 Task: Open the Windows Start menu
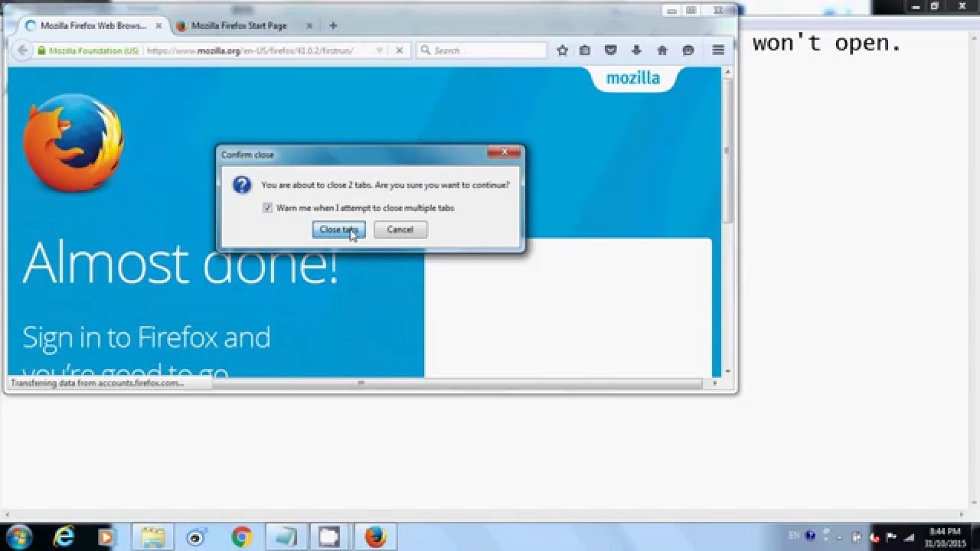tap(18, 537)
